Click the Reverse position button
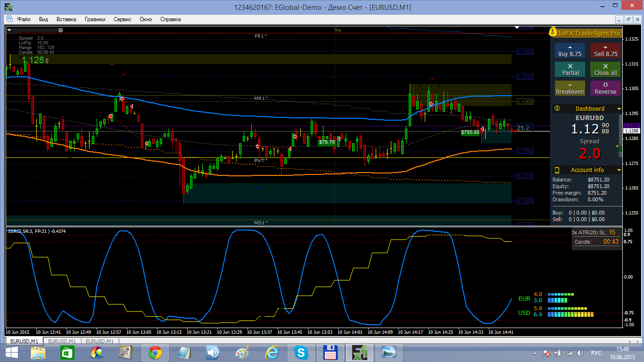The image size is (644, 362). pyautogui.click(x=605, y=88)
